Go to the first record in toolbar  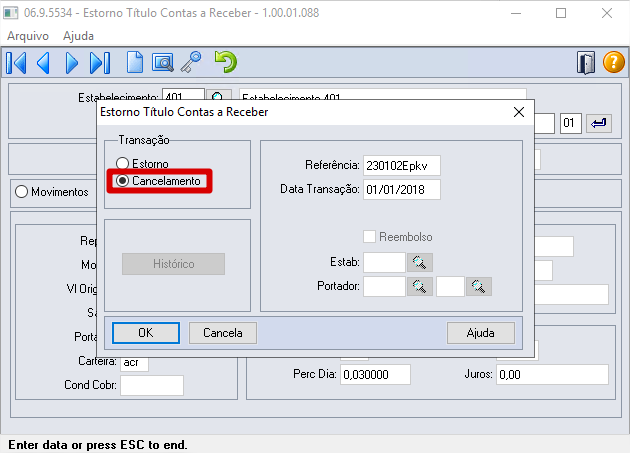16,63
